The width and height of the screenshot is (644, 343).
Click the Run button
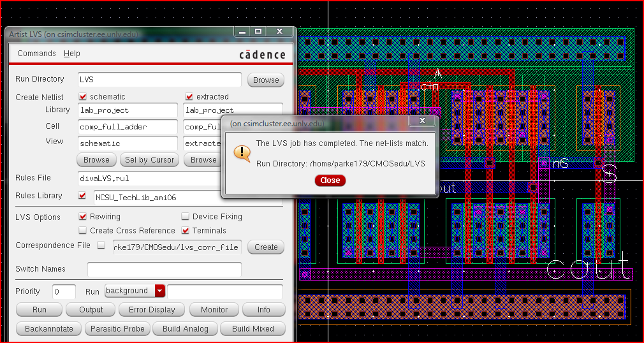pyautogui.click(x=40, y=310)
